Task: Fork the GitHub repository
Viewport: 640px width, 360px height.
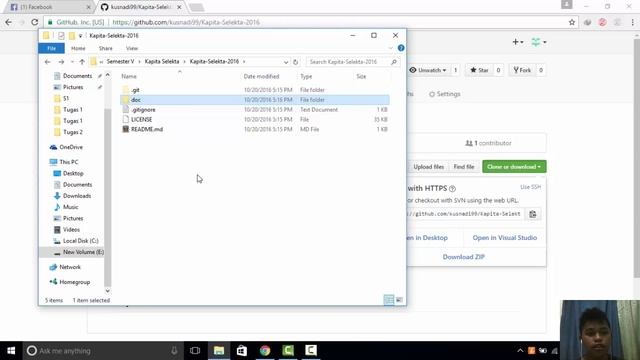Action: (x=522, y=70)
